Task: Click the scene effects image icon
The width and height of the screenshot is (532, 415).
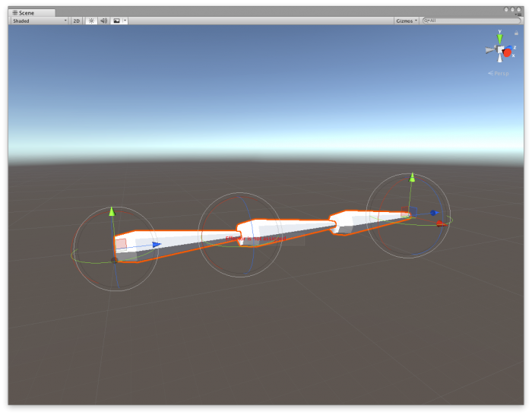Action: [x=116, y=21]
